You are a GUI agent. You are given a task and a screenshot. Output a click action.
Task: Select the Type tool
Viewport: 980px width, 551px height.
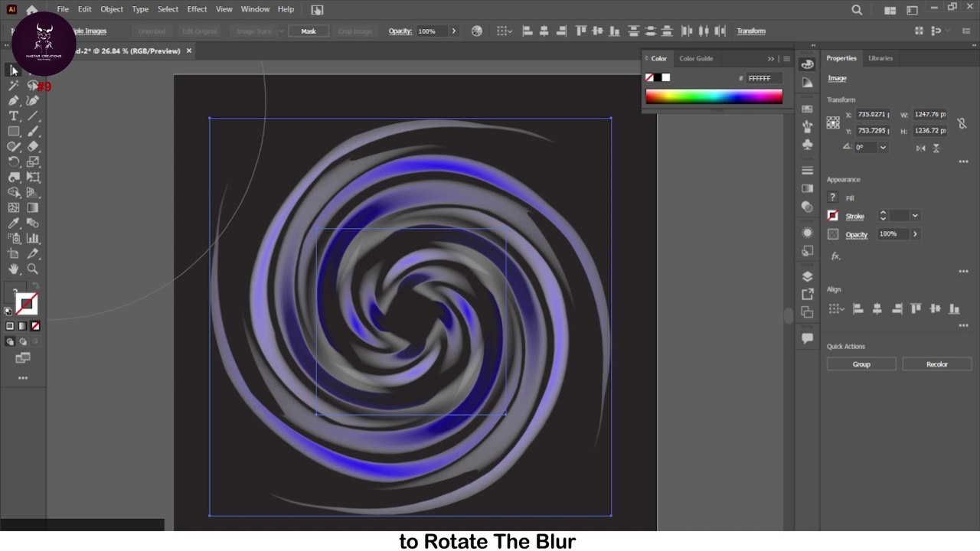(14, 116)
